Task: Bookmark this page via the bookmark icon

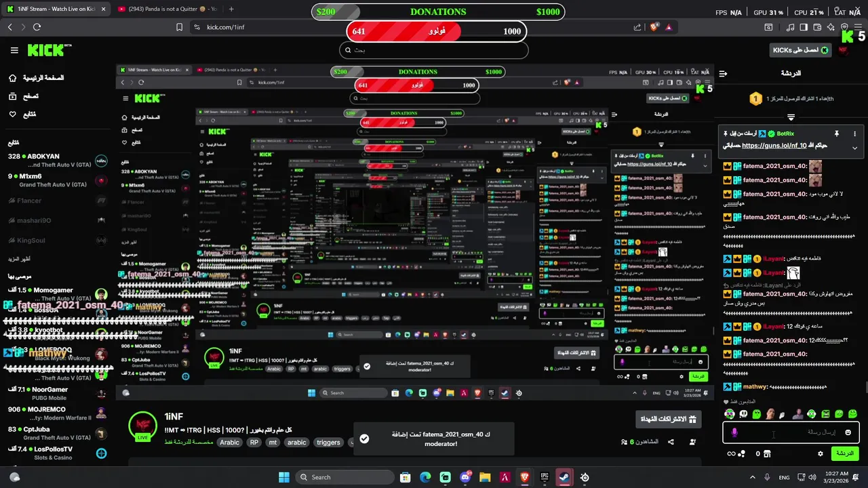Action: (179, 27)
